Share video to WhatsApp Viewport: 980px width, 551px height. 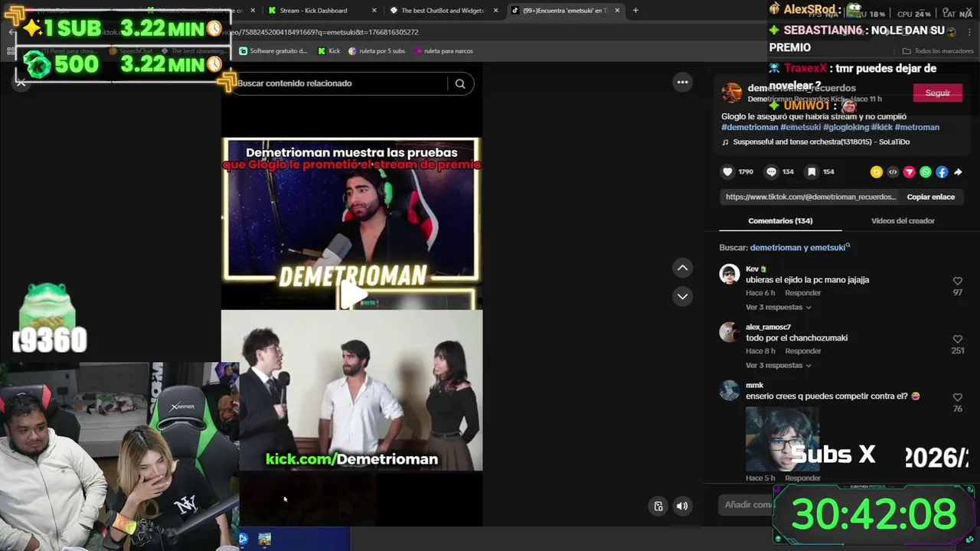926,172
